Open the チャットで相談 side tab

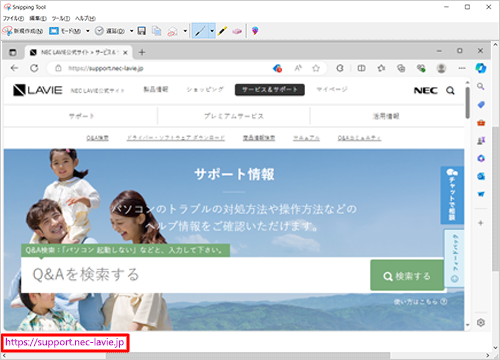[452, 195]
